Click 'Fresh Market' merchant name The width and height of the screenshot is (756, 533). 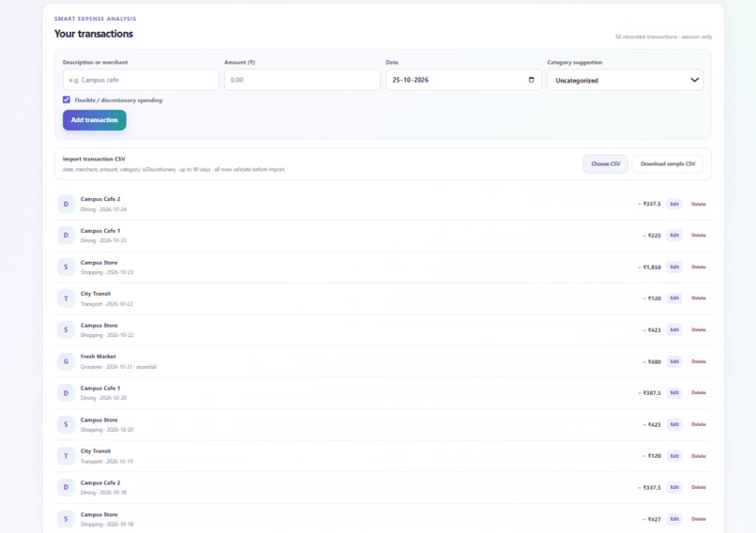pos(98,357)
